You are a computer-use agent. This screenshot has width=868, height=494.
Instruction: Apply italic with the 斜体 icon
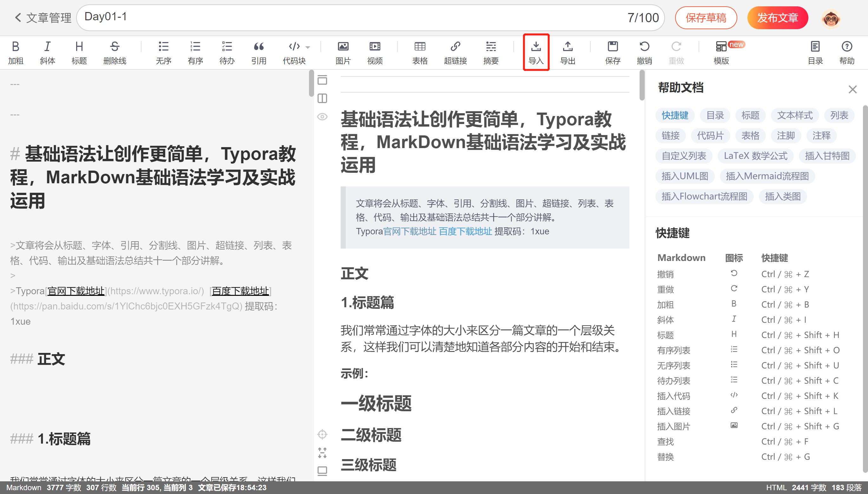(x=47, y=47)
